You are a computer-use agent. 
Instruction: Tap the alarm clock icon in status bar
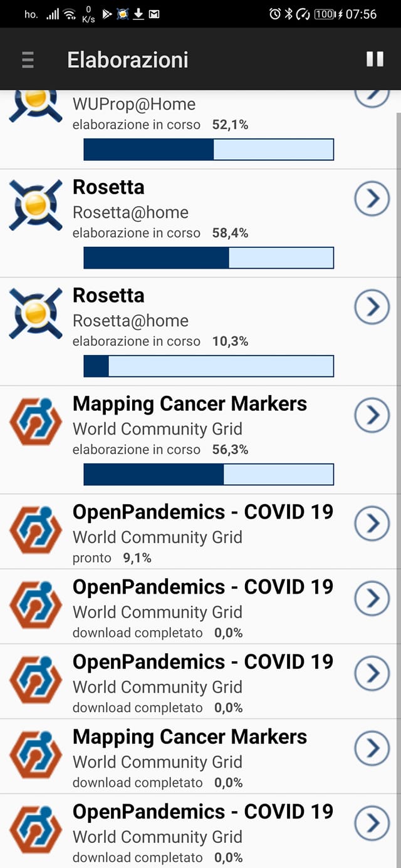click(274, 14)
